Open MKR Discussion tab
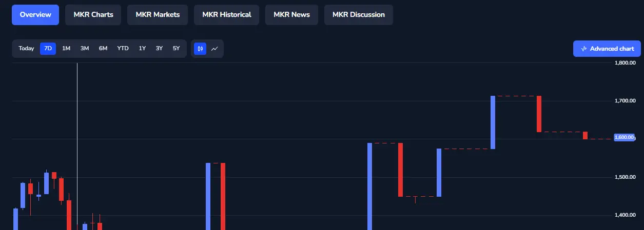The image size is (644, 230). 358,15
